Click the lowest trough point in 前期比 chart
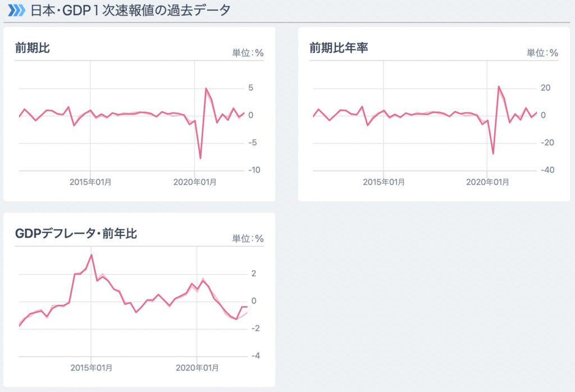The image size is (575, 392). tap(200, 158)
